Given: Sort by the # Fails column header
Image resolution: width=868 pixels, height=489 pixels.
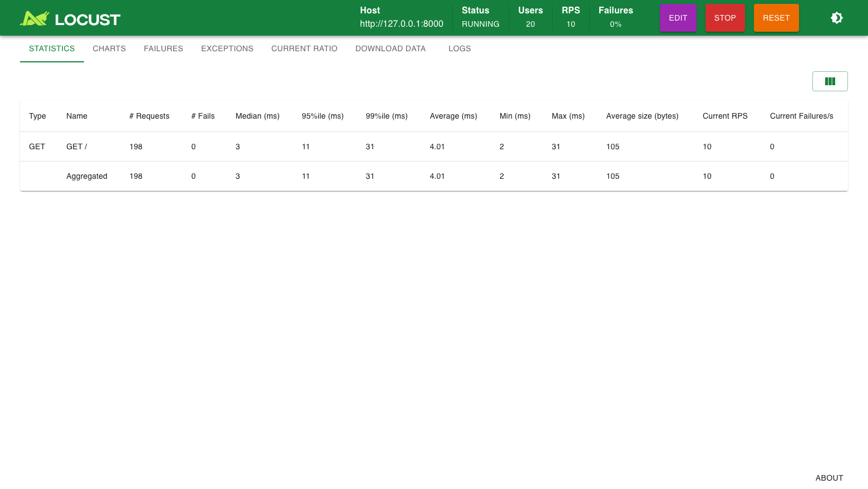Looking at the screenshot, I should tap(203, 116).
